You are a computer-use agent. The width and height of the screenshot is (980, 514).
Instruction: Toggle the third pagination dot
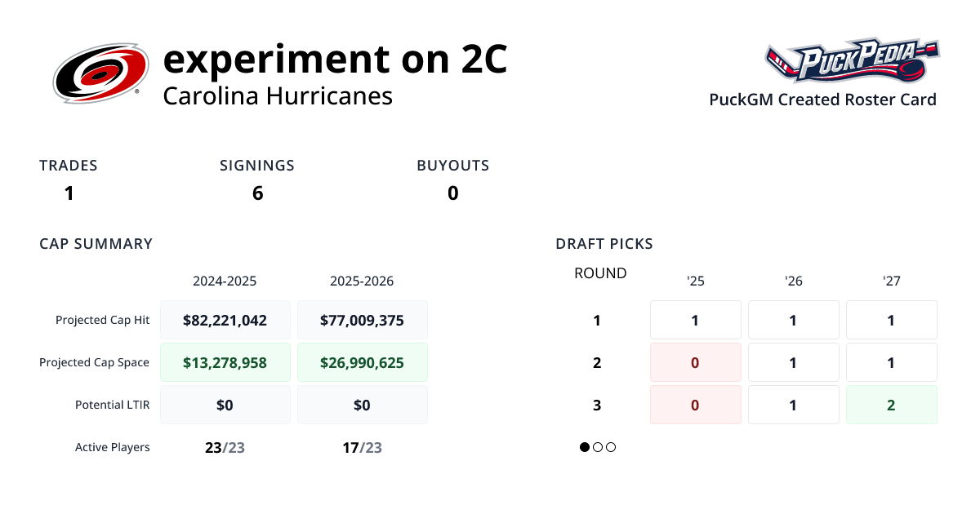point(611,447)
